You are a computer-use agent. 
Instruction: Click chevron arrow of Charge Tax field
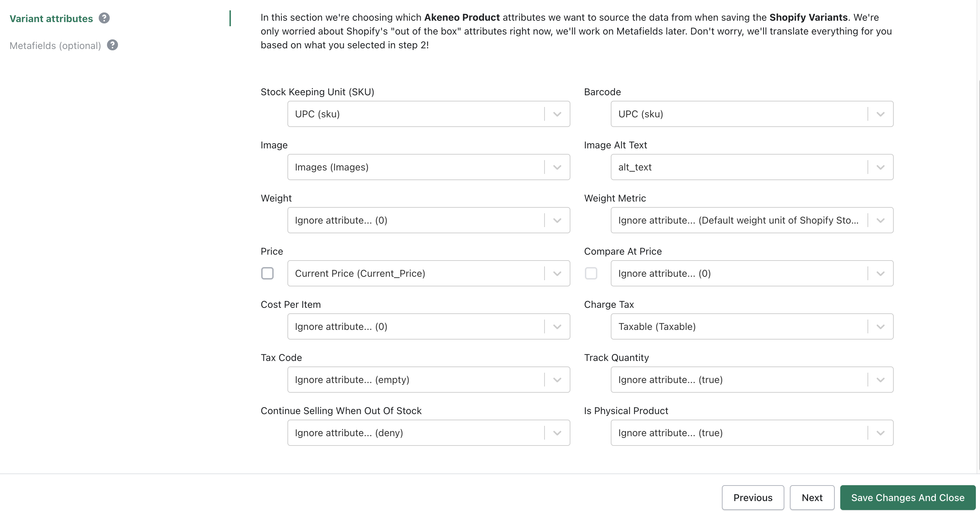coord(880,327)
